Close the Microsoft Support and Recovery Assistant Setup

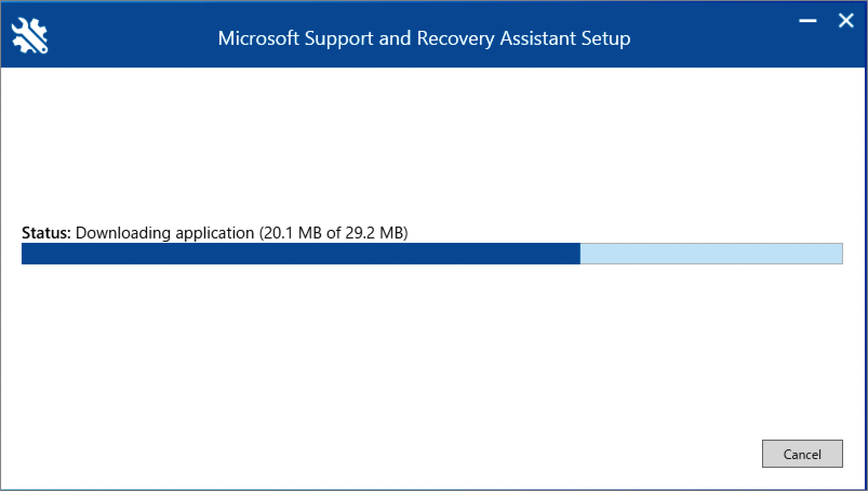click(845, 21)
